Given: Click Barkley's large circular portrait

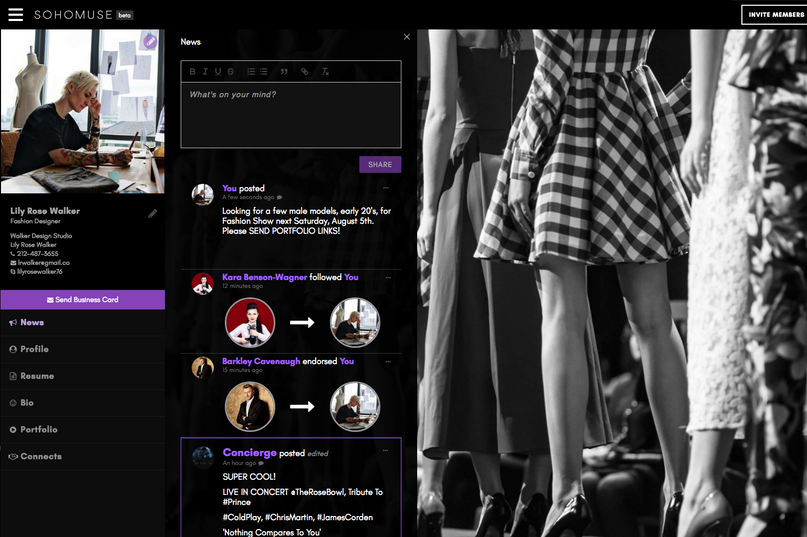Looking at the screenshot, I should (250, 407).
